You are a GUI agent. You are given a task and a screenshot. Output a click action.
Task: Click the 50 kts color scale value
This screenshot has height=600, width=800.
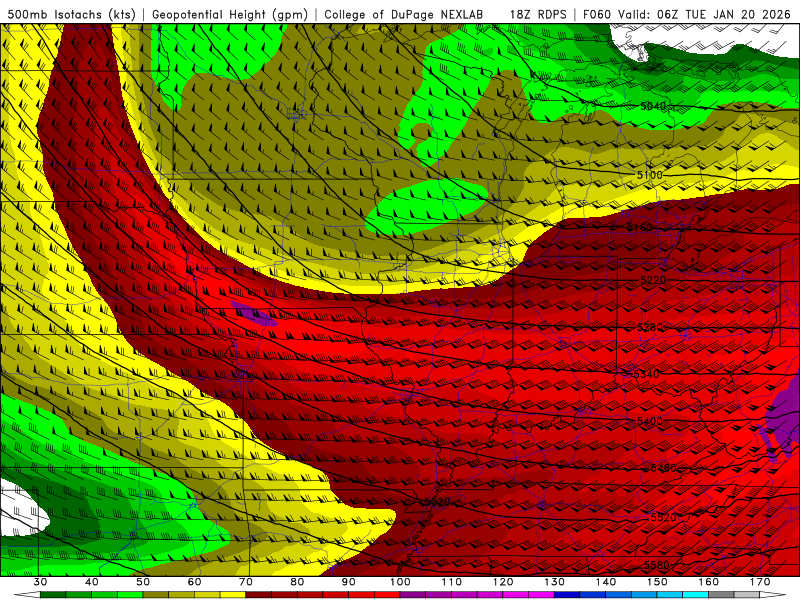point(143,582)
